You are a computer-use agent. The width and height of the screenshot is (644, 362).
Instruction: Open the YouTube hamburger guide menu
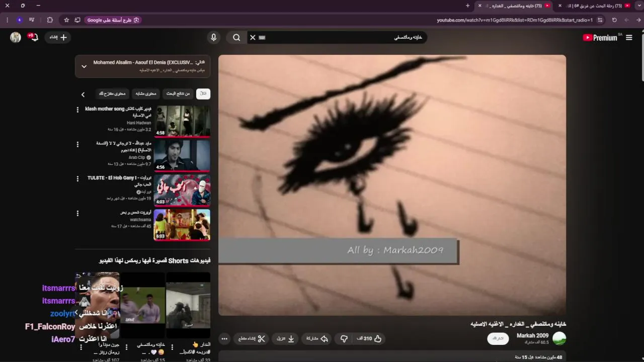click(x=629, y=37)
